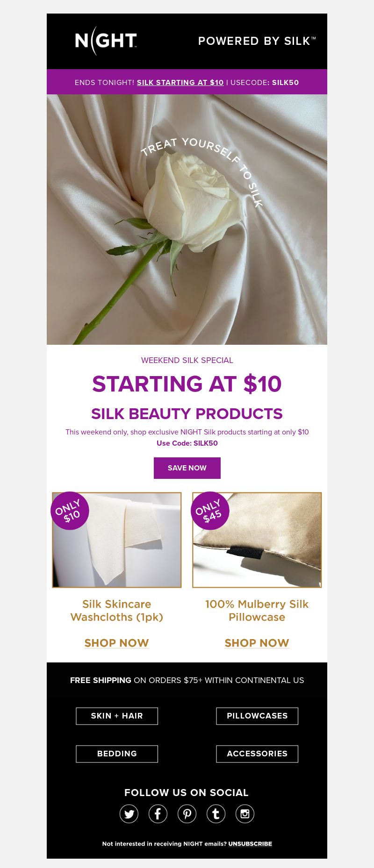Click the white rose hero image
Image resolution: width=374 pixels, height=868 pixels.
coord(187,220)
